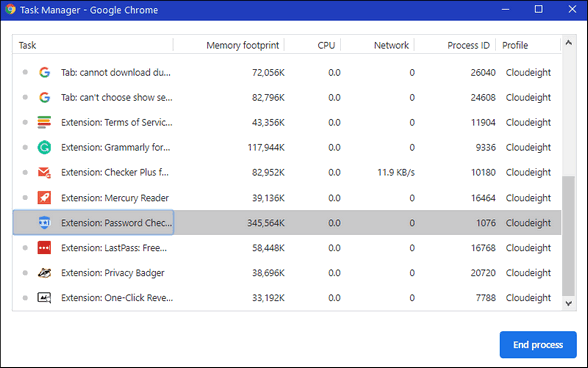Click the Grammarly extension icon
This screenshot has width=588, height=368.
tap(44, 147)
